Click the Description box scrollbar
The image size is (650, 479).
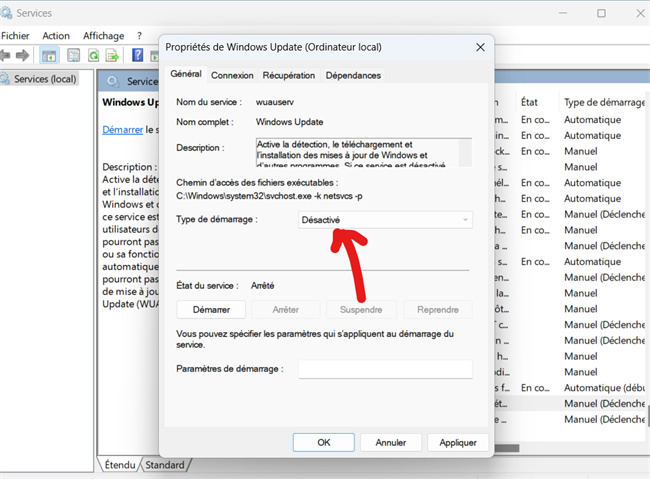point(465,153)
